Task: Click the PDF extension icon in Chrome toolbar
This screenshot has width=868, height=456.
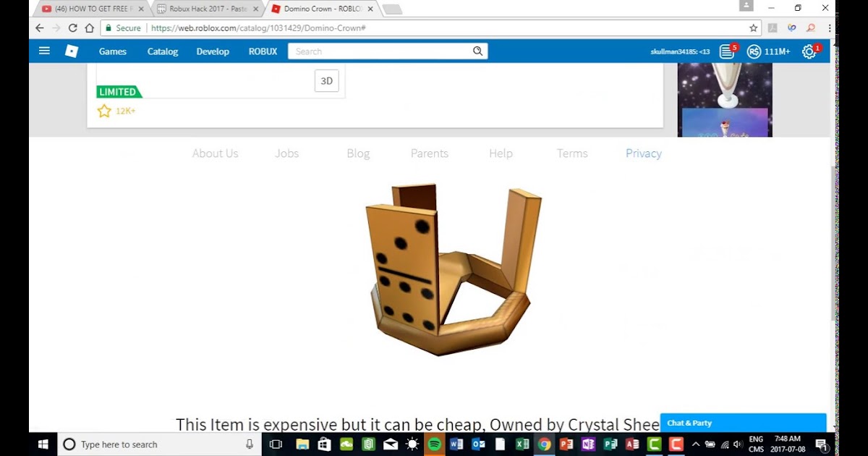Action: pos(773,28)
